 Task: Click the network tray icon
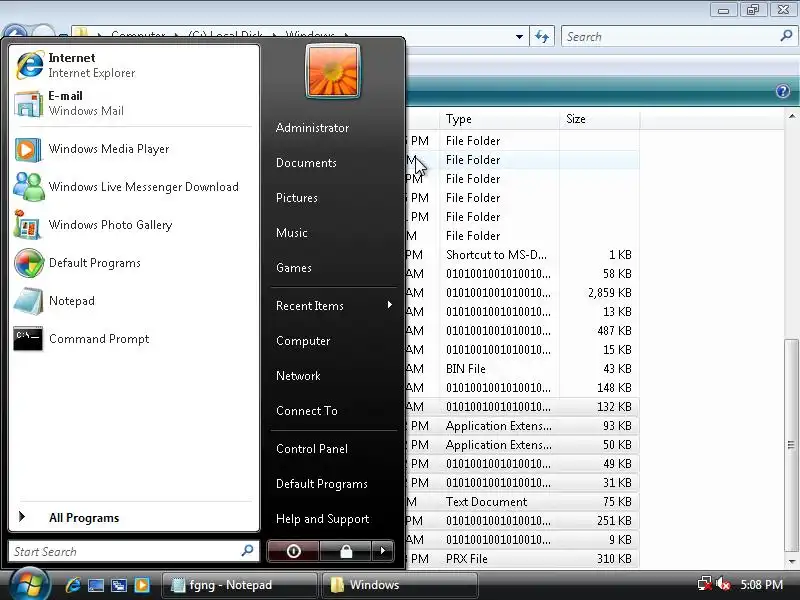tap(705, 584)
